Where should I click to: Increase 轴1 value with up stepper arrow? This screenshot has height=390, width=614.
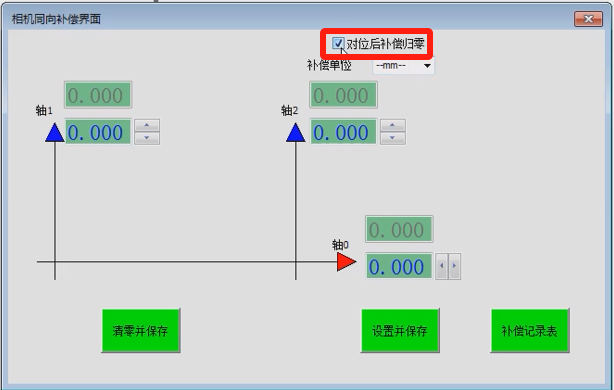[x=147, y=126]
